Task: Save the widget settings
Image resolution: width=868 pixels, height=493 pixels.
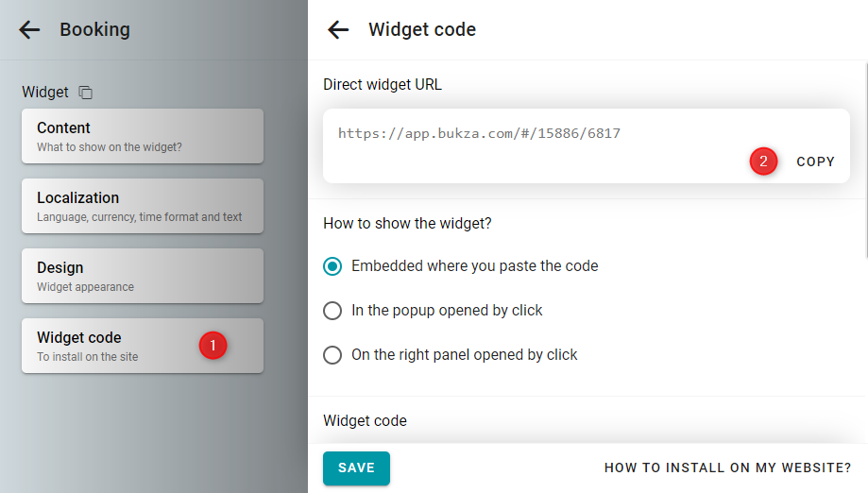Action: coord(356,468)
